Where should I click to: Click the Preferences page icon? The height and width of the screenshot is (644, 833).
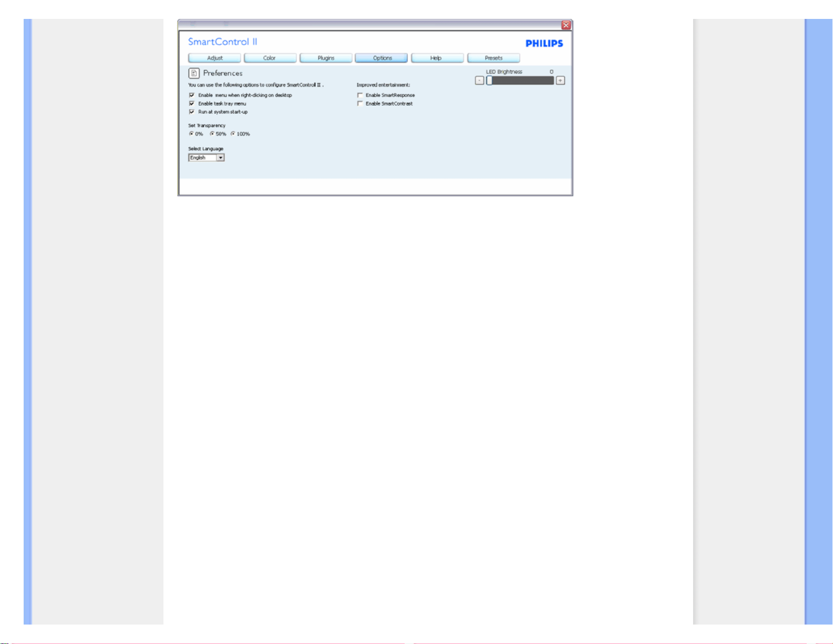coord(194,73)
